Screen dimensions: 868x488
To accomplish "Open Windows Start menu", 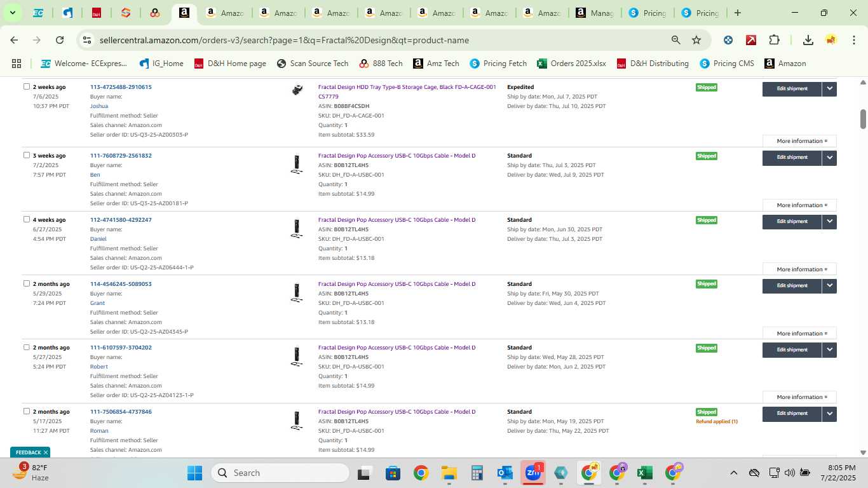I will pos(194,473).
